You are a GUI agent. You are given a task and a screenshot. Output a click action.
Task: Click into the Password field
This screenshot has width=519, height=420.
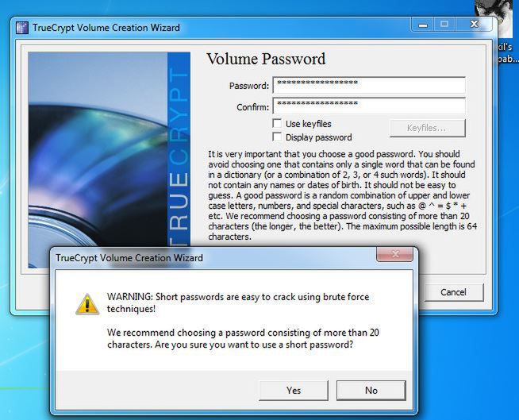coord(369,86)
